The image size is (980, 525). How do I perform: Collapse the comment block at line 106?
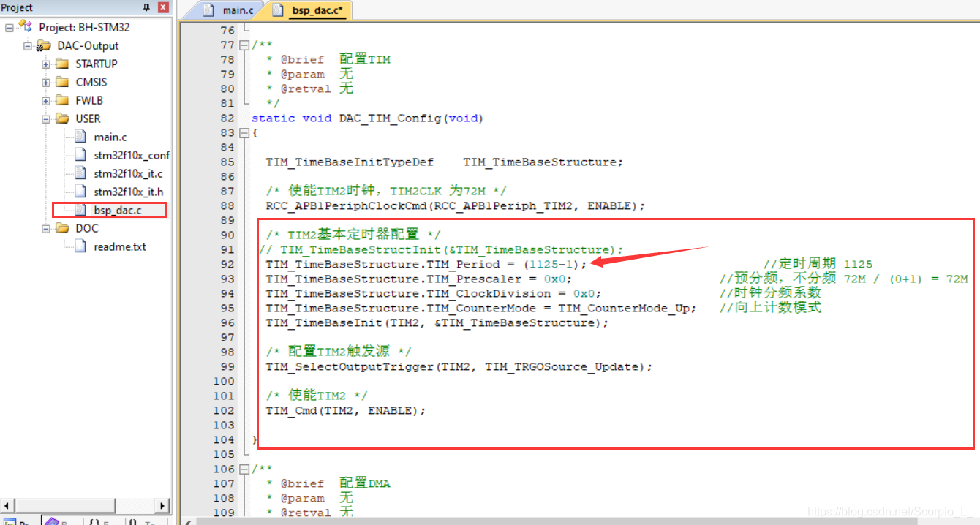point(244,469)
